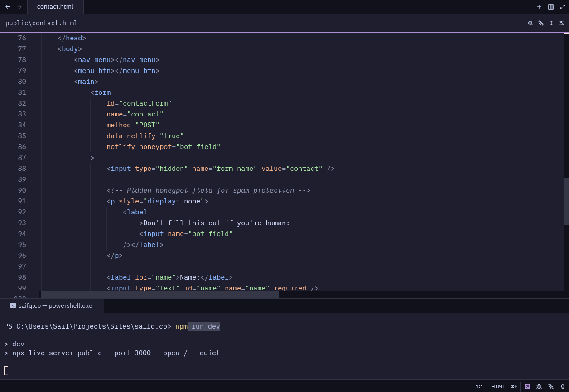Open buffer search magnifier icon
This screenshot has height=392, width=569.
pos(530,23)
